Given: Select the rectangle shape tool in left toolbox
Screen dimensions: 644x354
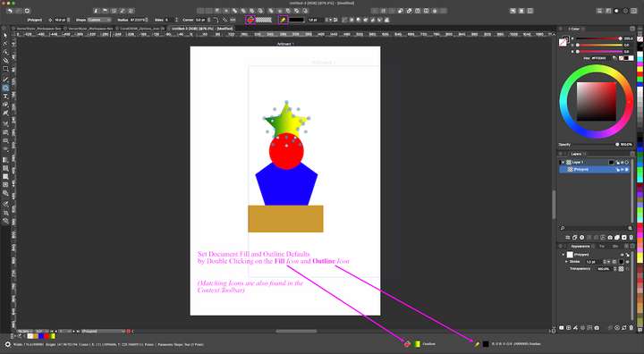Looking at the screenshot, I should point(5,69).
